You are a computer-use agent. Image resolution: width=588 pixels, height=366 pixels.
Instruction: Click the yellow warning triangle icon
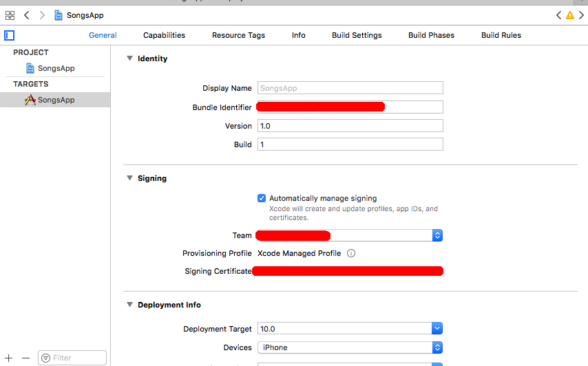point(569,15)
